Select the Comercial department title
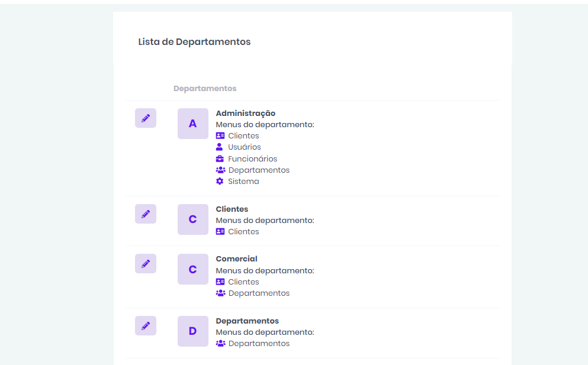 [236, 259]
